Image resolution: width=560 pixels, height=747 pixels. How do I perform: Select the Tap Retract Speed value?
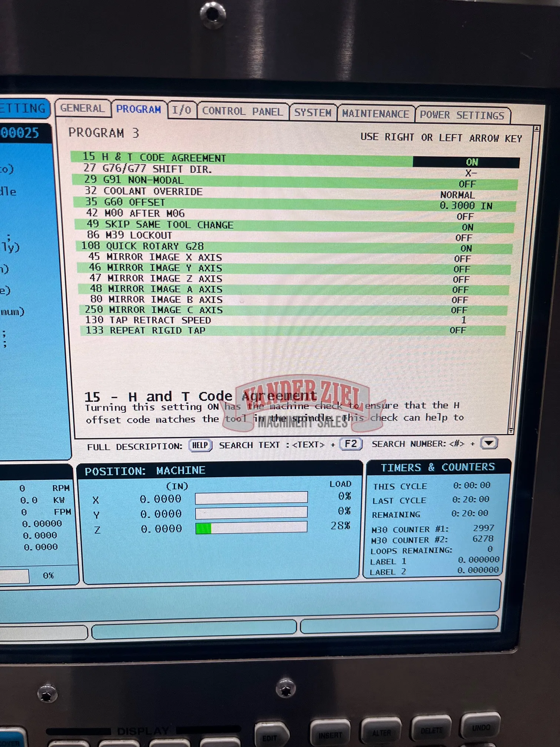(x=463, y=320)
